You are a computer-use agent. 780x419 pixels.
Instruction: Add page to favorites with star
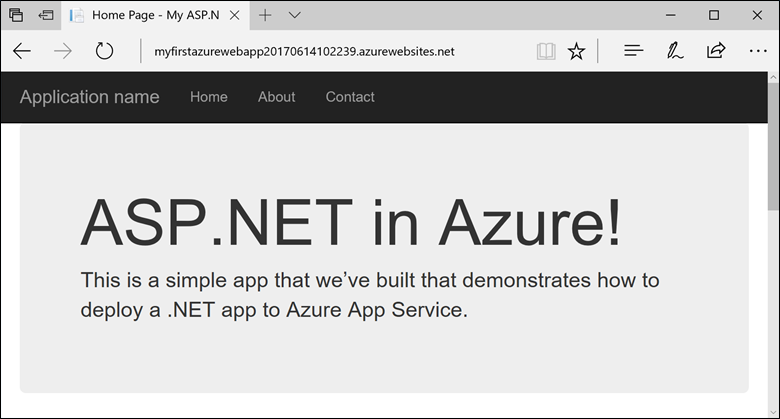point(576,51)
